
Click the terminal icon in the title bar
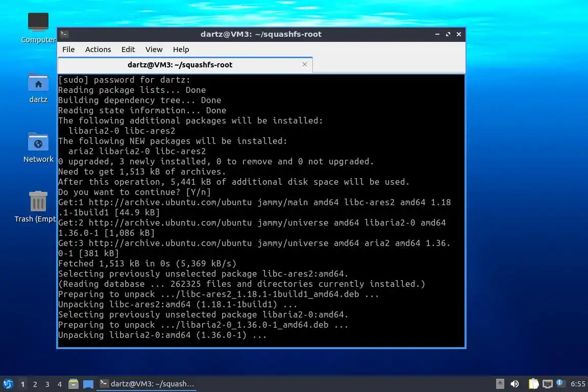tap(64, 34)
